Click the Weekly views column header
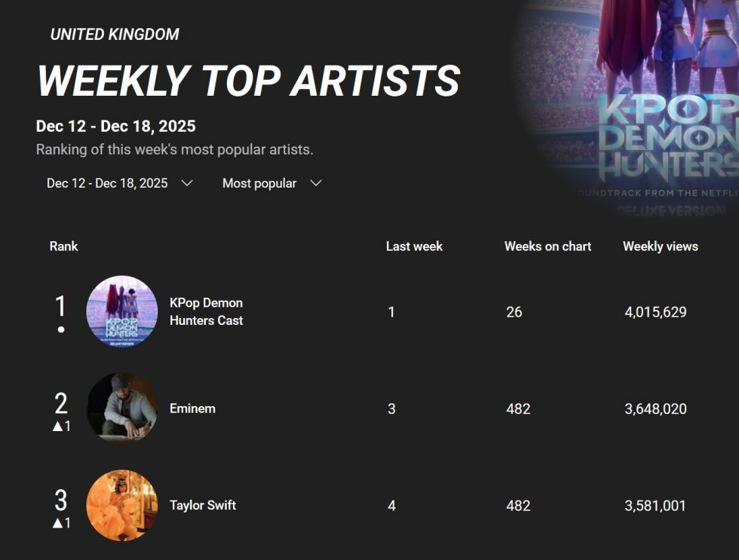Viewport: 739px width, 560px height. 660,246
